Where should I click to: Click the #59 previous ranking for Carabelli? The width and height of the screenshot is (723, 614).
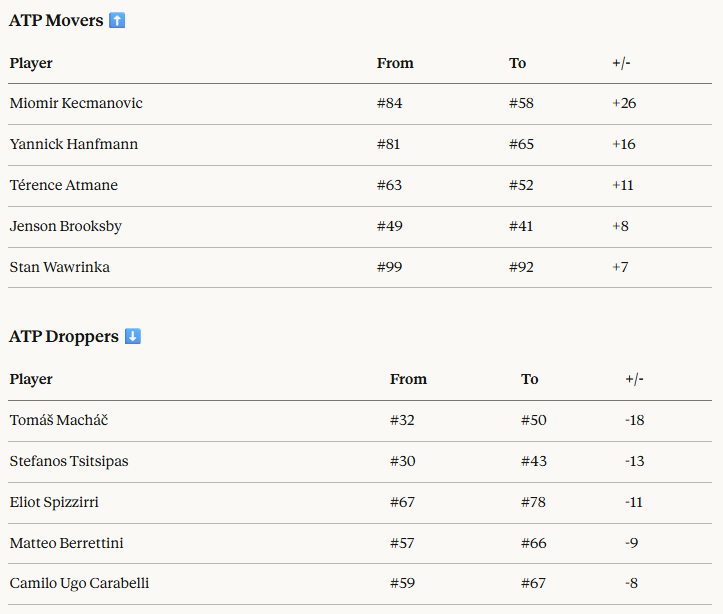pyautogui.click(x=402, y=583)
